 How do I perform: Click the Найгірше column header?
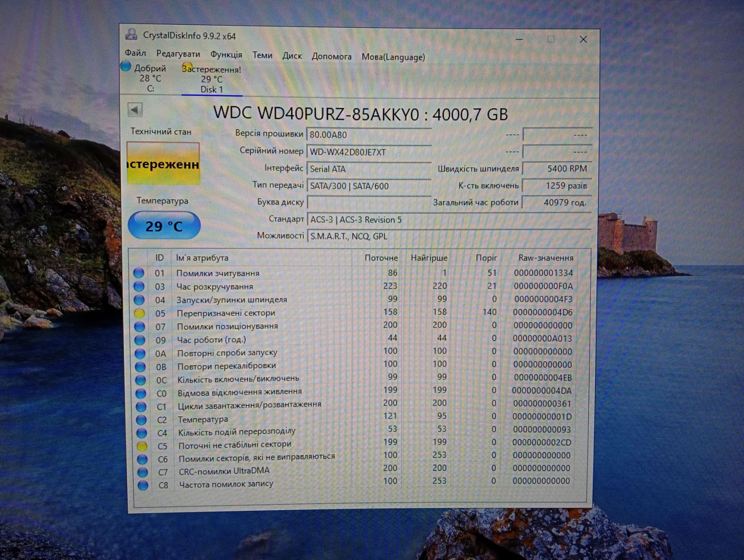pos(429,258)
